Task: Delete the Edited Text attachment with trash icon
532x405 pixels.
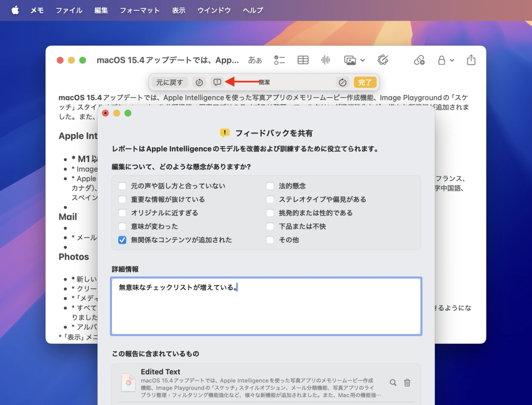Action: tap(407, 383)
